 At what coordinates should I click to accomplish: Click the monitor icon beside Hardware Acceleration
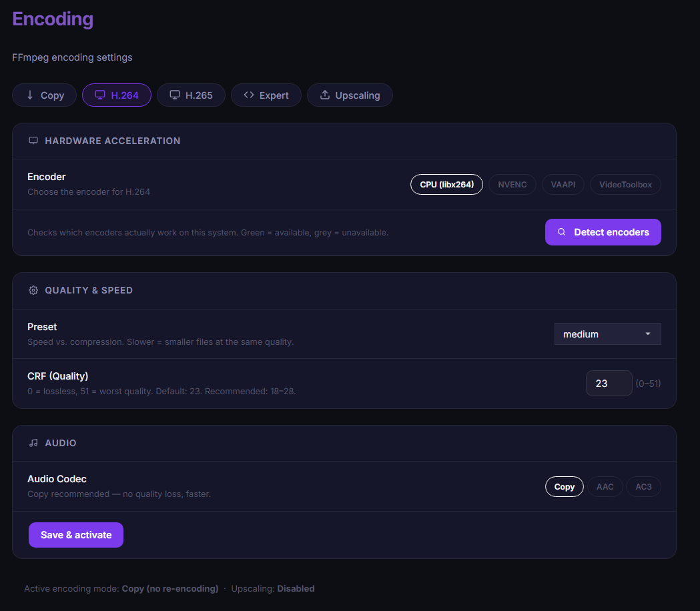click(x=33, y=141)
